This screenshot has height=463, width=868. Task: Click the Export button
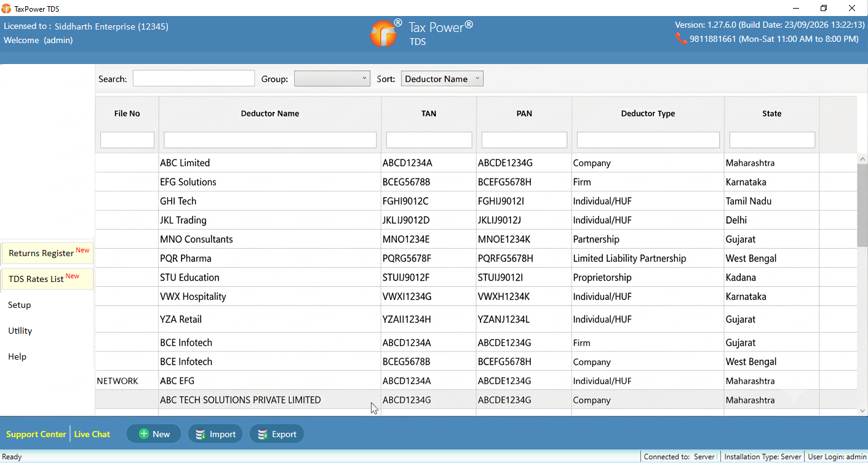point(277,434)
